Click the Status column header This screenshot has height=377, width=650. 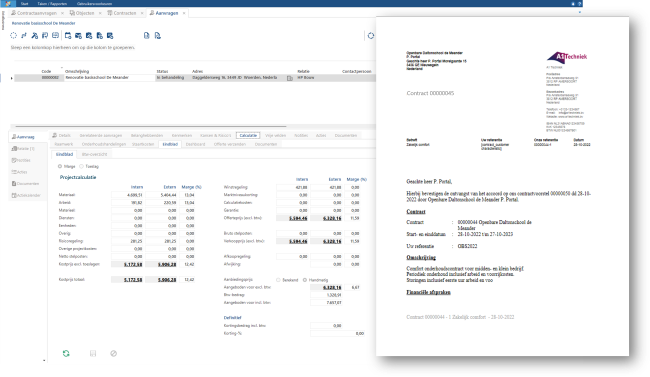click(162, 71)
